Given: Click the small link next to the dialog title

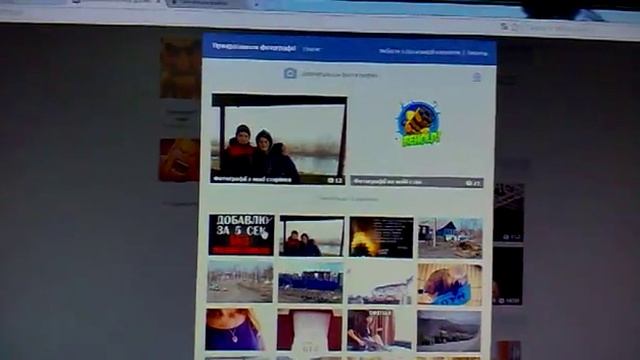Looking at the screenshot, I should tap(312, 49).
